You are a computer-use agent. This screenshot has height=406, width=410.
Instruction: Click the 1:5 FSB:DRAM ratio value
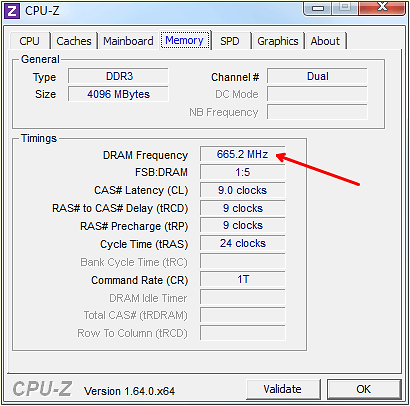[243, 172]
